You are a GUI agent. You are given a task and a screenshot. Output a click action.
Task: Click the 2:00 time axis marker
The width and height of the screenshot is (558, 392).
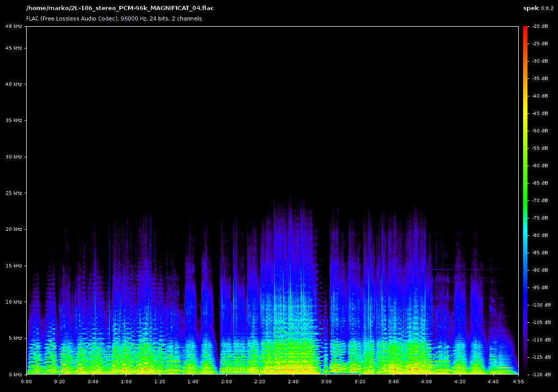coord(226,382)
